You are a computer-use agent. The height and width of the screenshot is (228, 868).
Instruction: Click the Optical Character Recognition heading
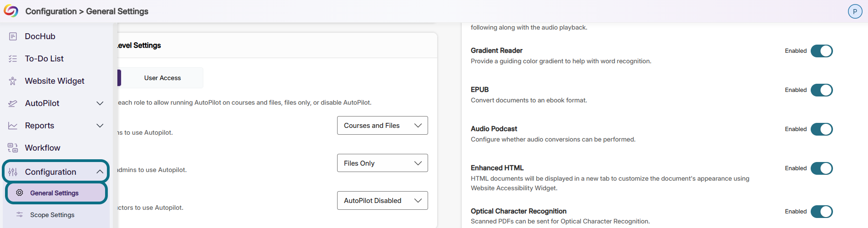(x=519, y=211)
